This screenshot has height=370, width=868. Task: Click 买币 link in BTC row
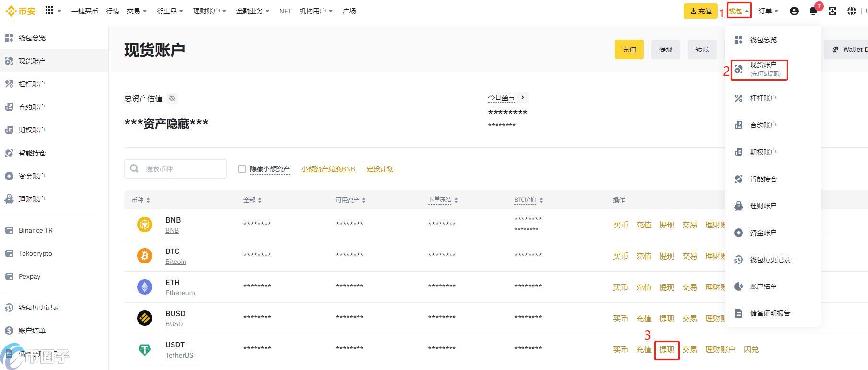click(621, 256)
